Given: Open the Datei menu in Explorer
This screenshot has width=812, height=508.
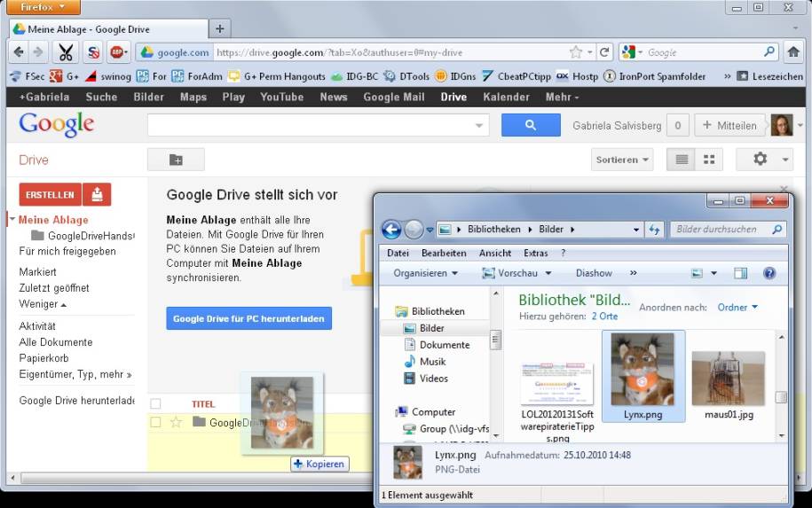Looking at the screenshot, I should click(398, 253).
